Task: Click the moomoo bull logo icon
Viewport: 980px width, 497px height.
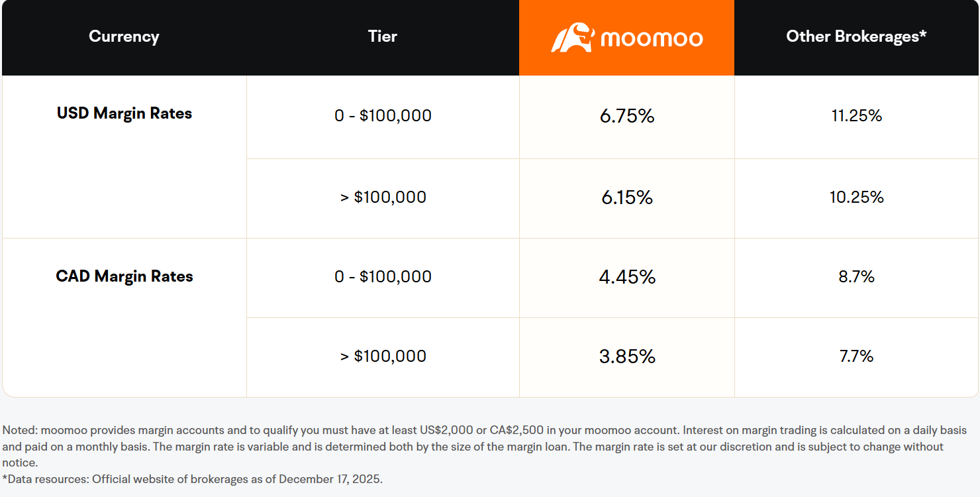Action: pos(573,38)
